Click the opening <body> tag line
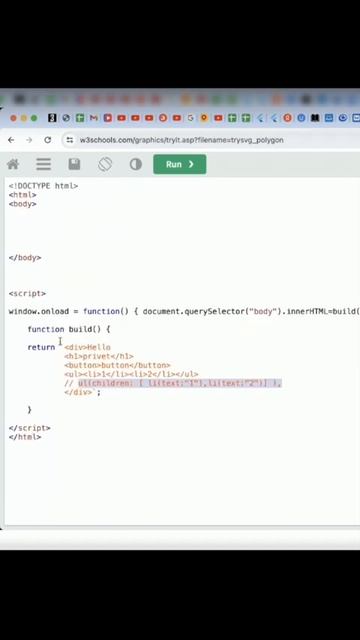The width and height of the screenshot is (360, 640). pos(22,204)
